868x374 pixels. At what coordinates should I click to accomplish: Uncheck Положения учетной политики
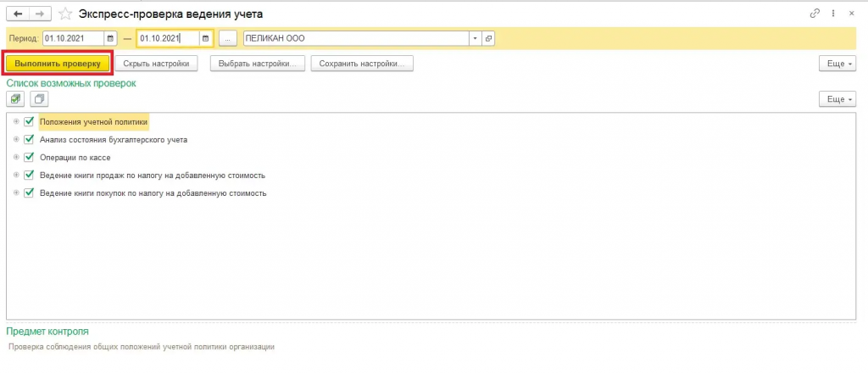tap(30, 121)
